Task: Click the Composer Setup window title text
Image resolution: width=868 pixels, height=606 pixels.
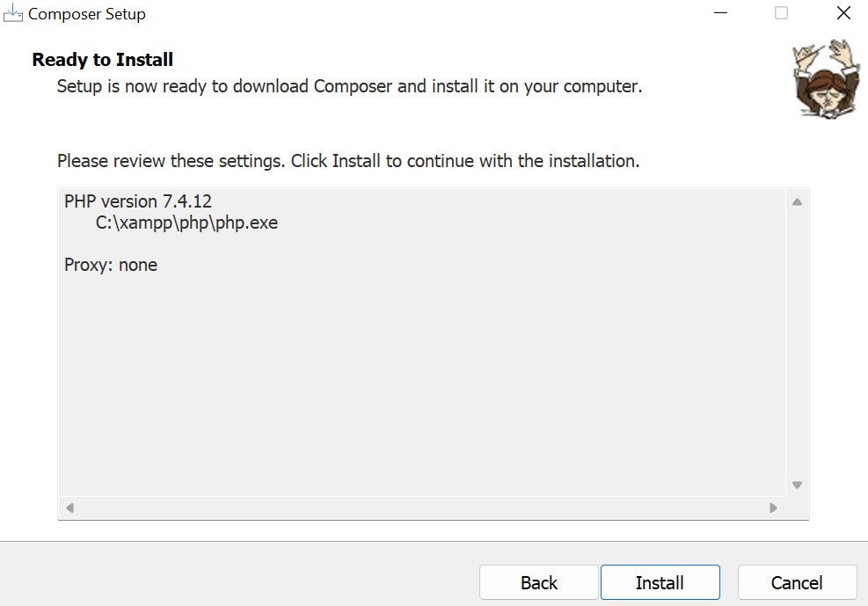Action: (87, 14)
